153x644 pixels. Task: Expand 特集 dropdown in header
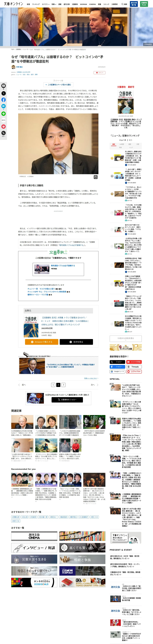(x=54, y=4)
